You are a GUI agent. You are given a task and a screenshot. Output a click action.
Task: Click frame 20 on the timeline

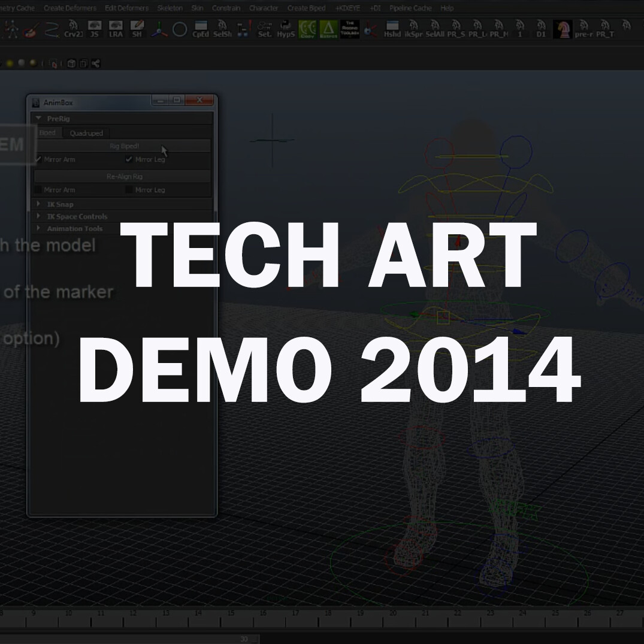pyautogui.click(x=392, y=613)
